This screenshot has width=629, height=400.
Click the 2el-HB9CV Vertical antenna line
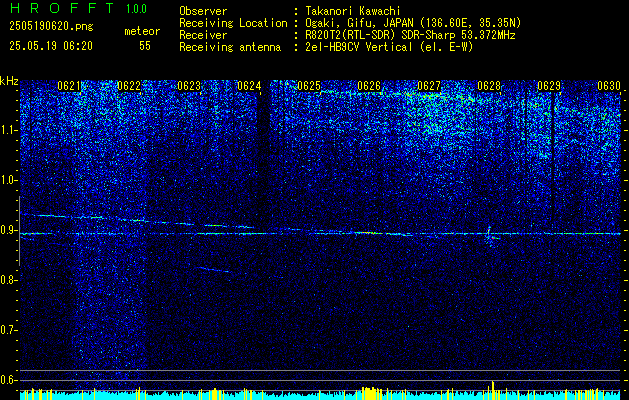(x=389, y=47)
